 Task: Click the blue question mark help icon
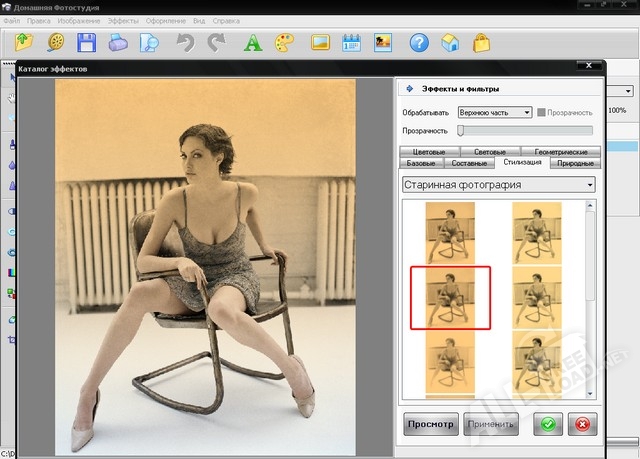click(420, 42)
